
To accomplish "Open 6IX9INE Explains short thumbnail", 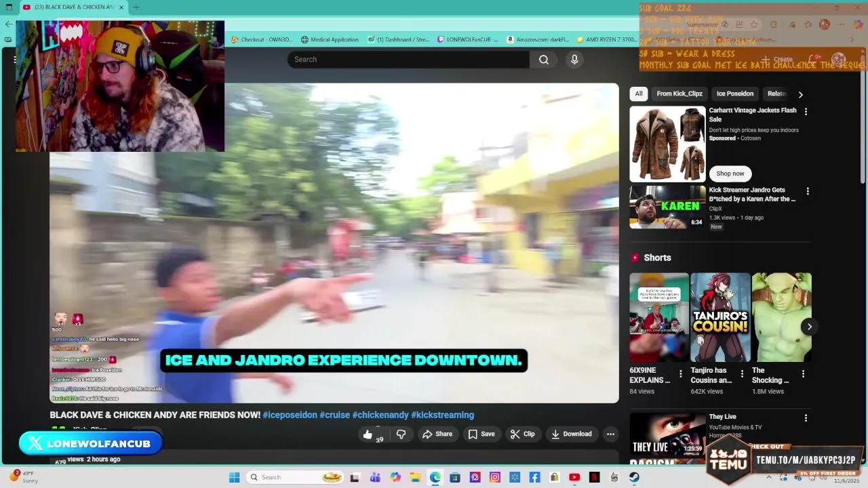I will (x=659, y=317).
